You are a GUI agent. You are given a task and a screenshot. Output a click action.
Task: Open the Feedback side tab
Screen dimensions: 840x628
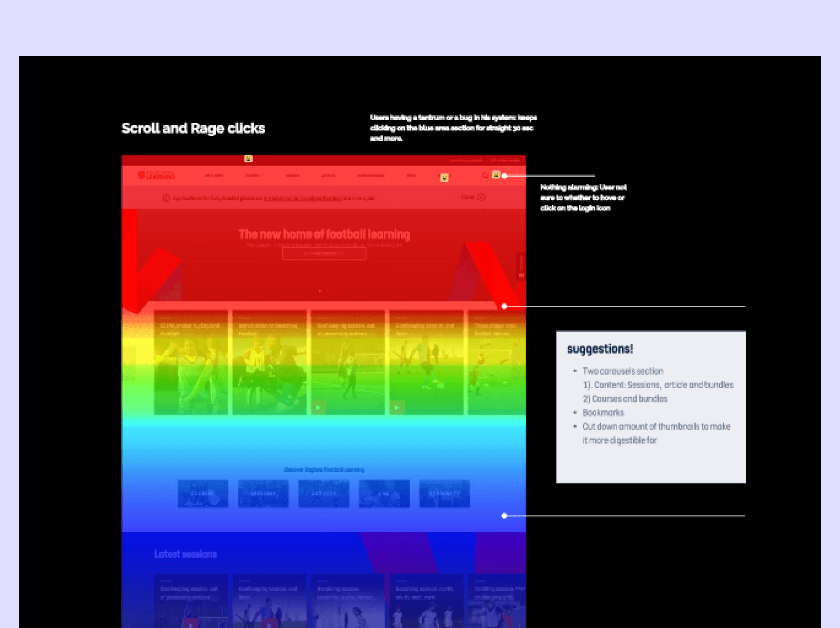click(x=521, y=266)
